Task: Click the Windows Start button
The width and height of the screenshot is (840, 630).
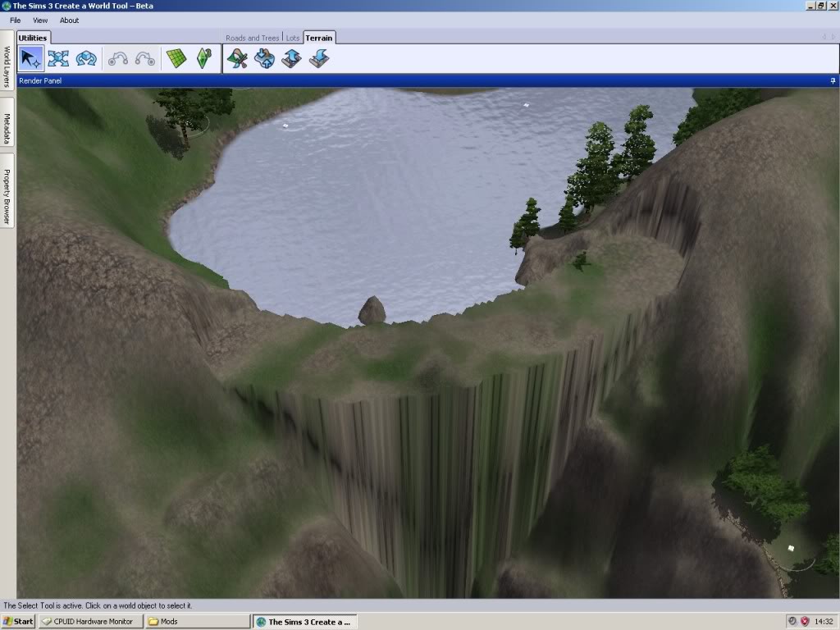Action: point(18,622)
